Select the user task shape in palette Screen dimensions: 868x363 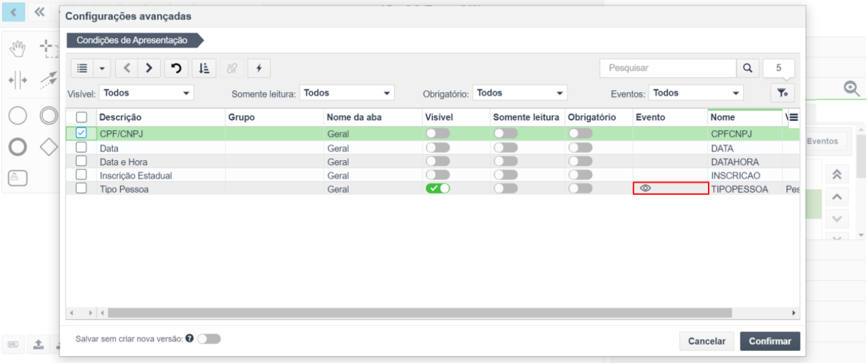(x=17, y=177)
